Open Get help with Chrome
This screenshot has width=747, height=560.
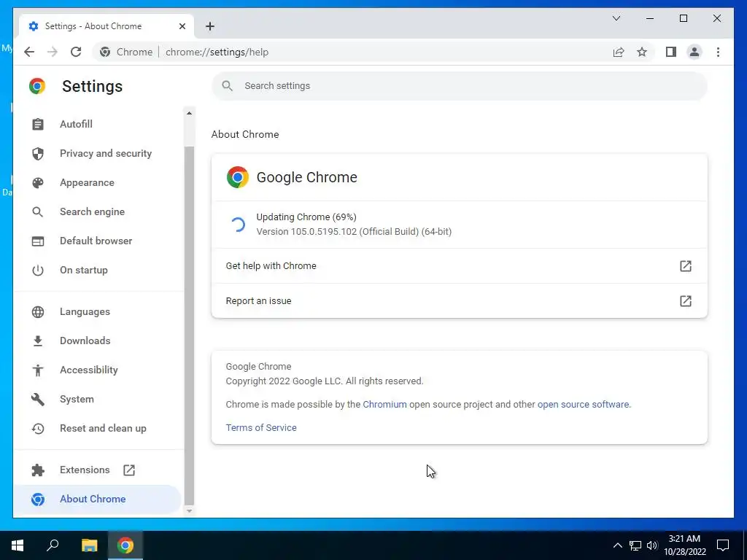pyautogui.click(x=460, y=265)
